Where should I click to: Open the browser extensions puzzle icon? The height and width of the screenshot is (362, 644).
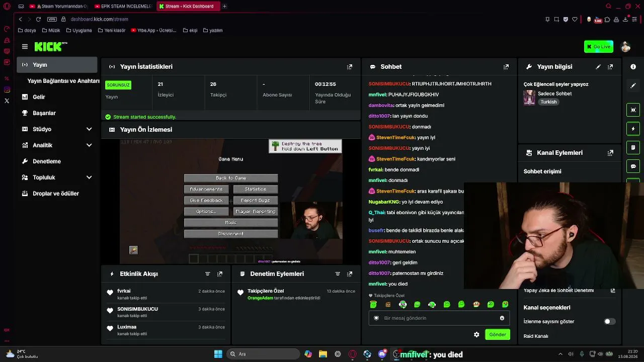click(x=607, y=20)
